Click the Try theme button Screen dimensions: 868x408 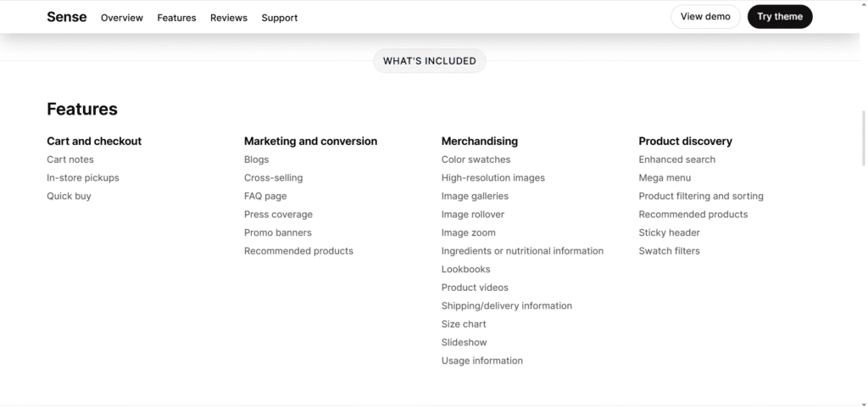pos(780,17)
